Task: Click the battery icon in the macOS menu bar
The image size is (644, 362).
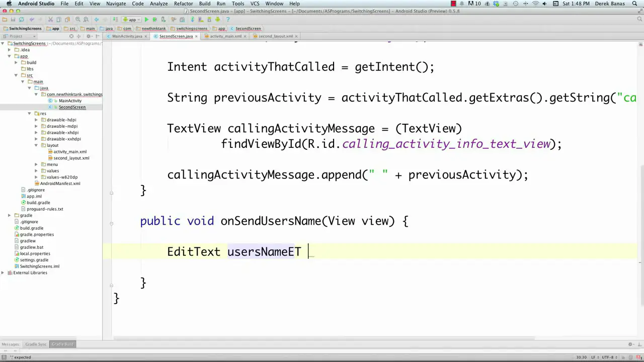Action: click(453, 4)
